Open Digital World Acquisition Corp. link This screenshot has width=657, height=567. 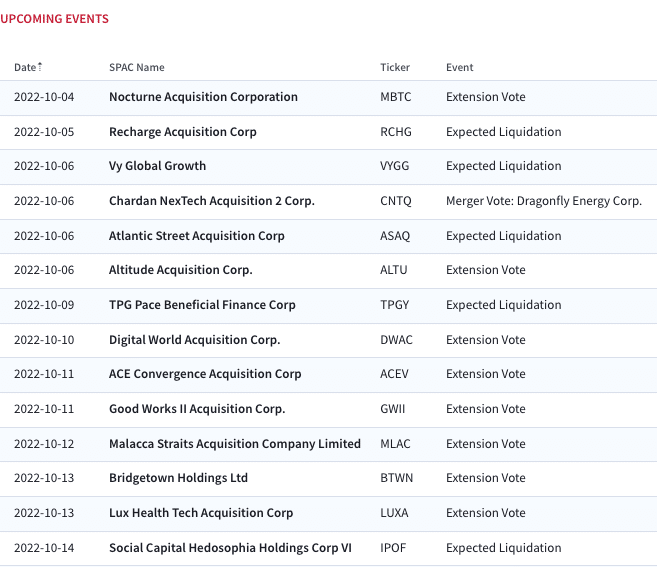coord(194,340)
